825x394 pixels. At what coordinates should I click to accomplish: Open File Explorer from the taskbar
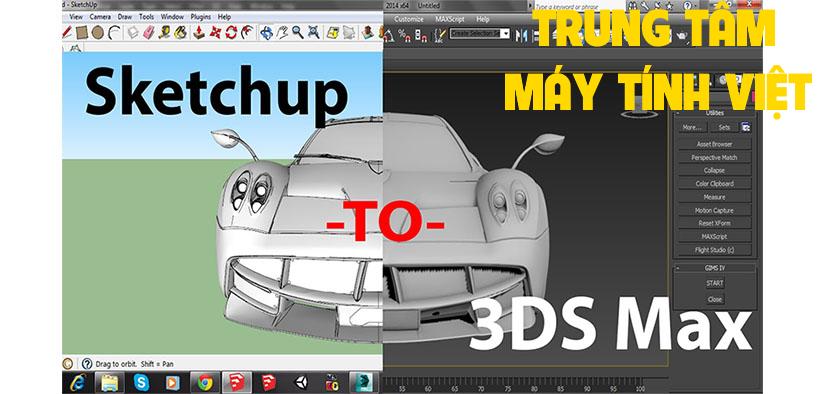click(109, 382)
